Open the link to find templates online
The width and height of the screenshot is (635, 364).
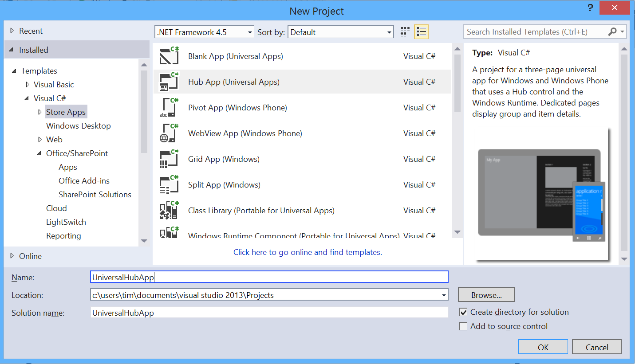click(x=308, y=252)
